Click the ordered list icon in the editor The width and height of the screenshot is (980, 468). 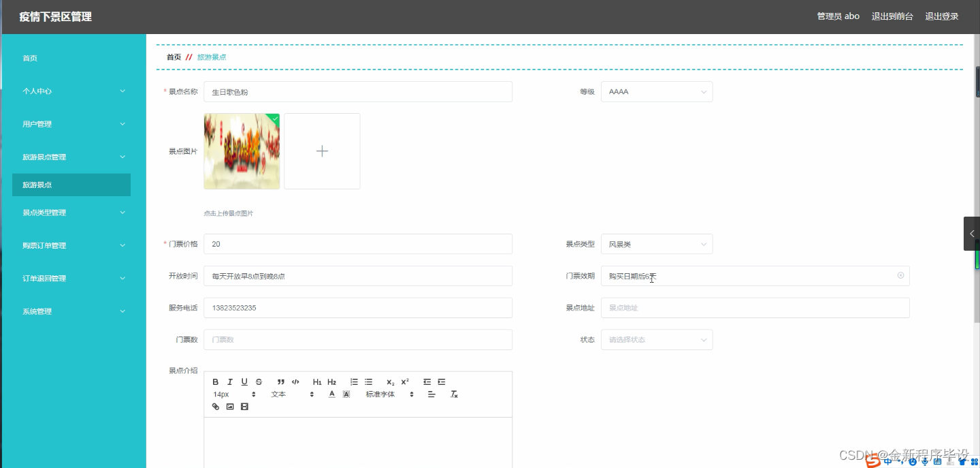click(353, 381)
